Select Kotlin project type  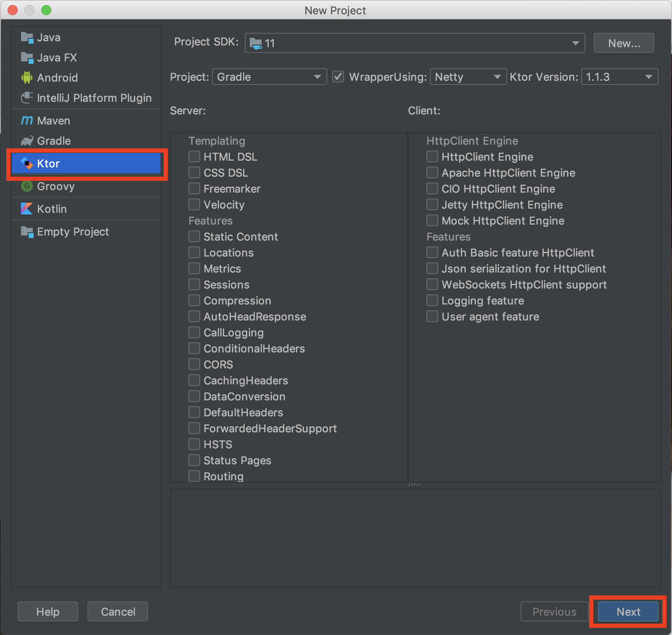(x=86, y=209)
